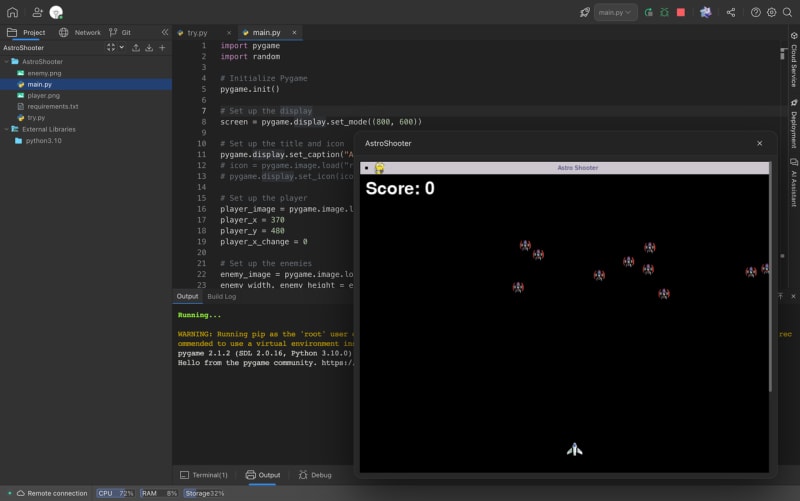Click the Running... output text
Screen dimensions: 800x501
point(199,315)
